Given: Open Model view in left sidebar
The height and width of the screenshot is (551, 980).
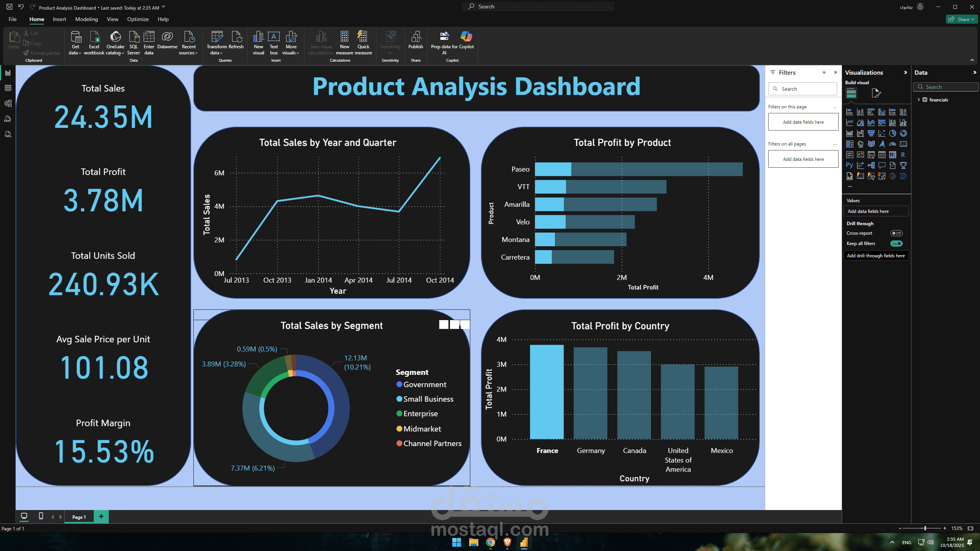Looking at the screenshot, I should coord(8,103).
